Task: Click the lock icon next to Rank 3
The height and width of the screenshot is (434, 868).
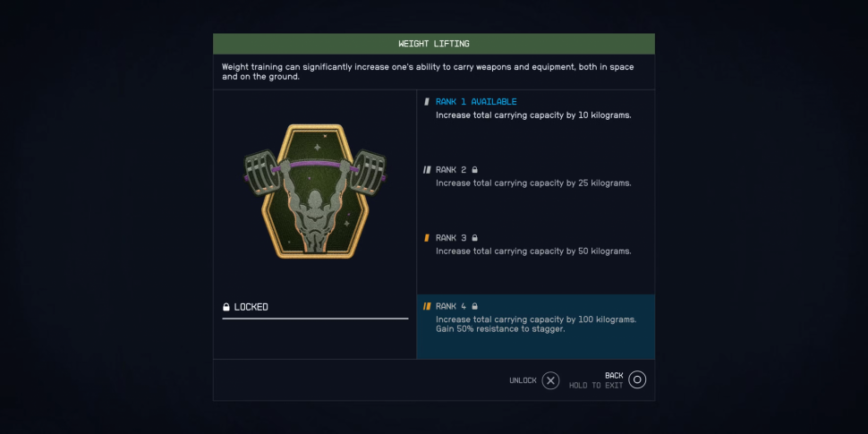Action: [474, 238]
